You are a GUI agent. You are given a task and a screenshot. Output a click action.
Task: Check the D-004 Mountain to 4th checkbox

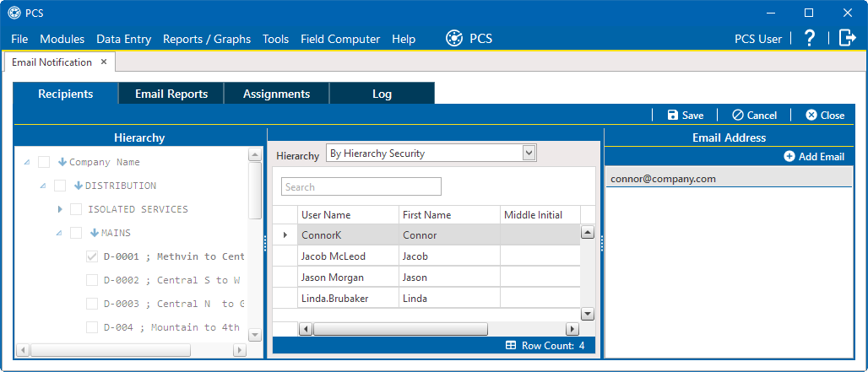click(92, 327)
